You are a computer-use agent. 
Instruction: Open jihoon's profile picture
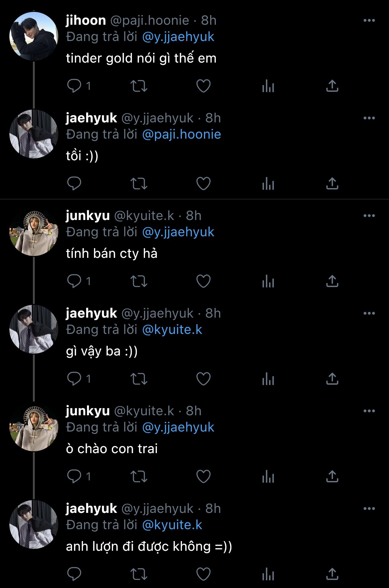pos(34,36)
